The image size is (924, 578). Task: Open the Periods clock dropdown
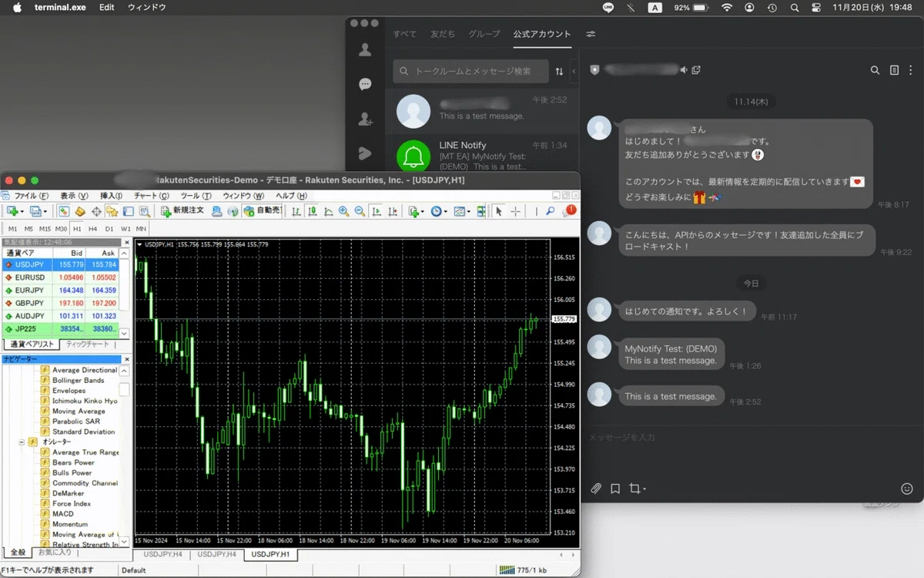(x=440, y=211)
